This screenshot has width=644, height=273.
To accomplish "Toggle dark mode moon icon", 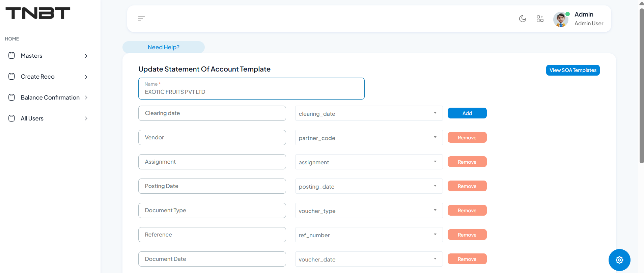I will click(523, 19).
